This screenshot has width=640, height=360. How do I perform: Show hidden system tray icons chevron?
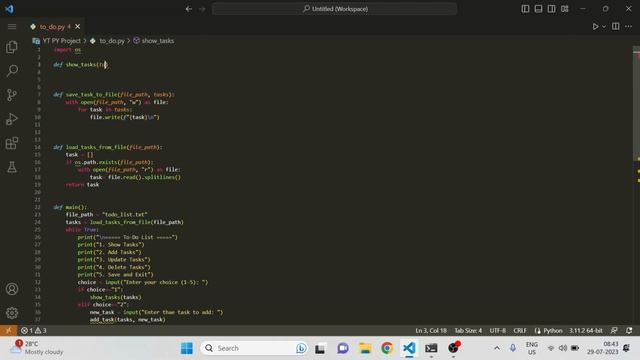point(497,348)
